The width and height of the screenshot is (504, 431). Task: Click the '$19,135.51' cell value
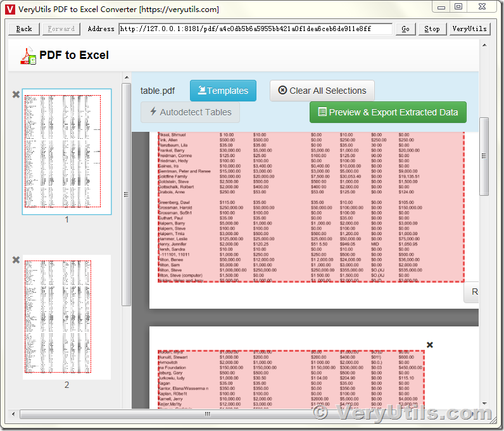(409, 176)
